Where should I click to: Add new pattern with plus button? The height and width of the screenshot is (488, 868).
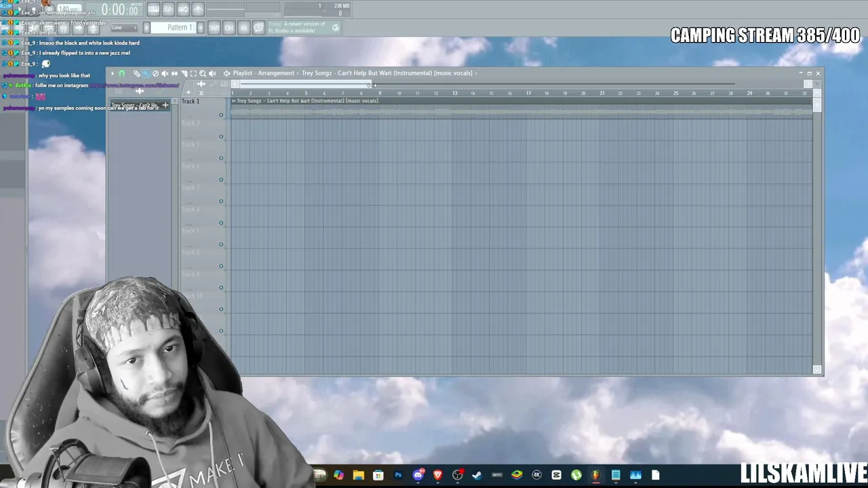point(200,28)
